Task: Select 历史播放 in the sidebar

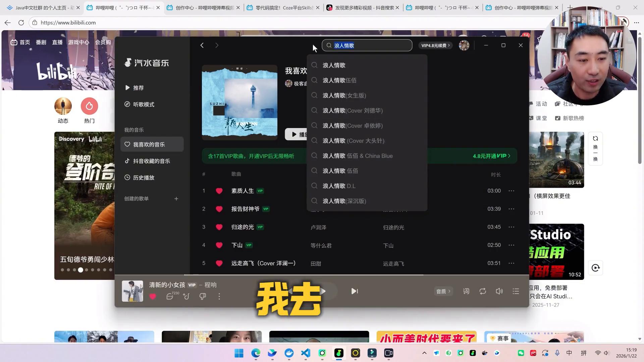Action: [x=144, y=178]
